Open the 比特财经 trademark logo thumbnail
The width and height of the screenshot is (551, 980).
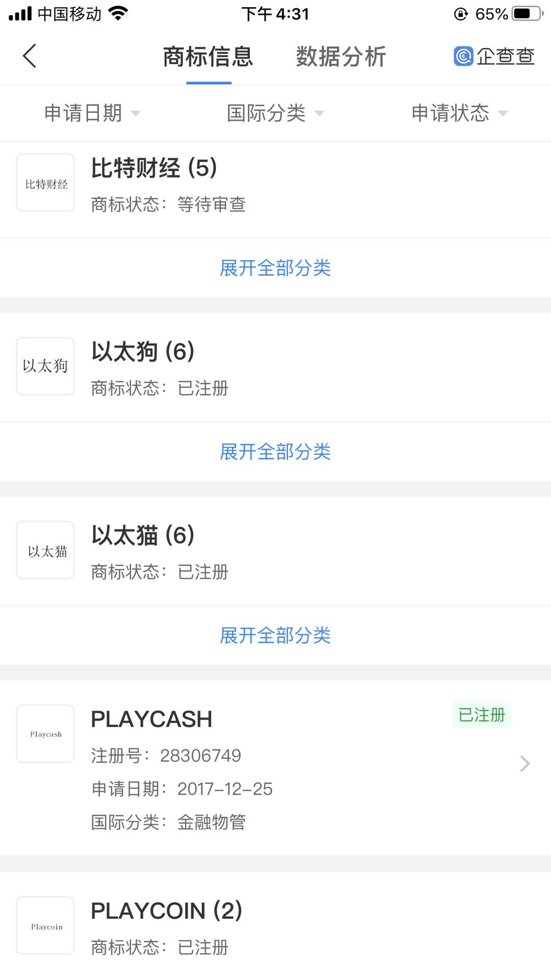(45, 183)
